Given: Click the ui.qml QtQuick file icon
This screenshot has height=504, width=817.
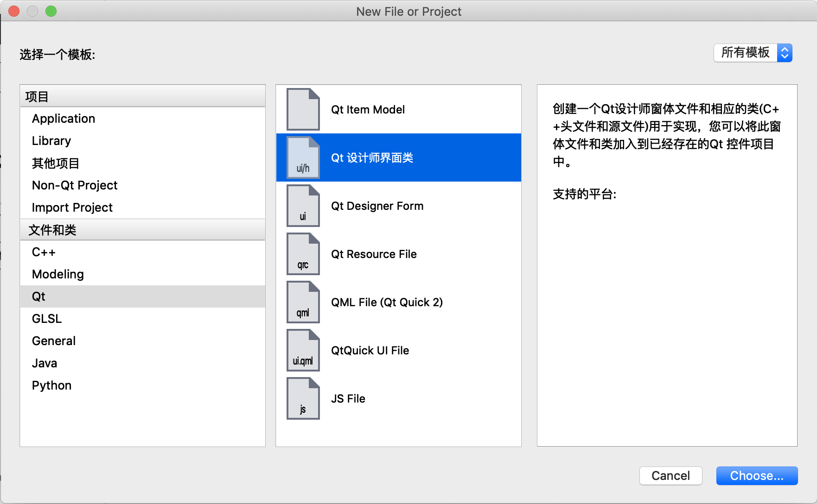Looking at the screenshot, I should pos(303,350).
